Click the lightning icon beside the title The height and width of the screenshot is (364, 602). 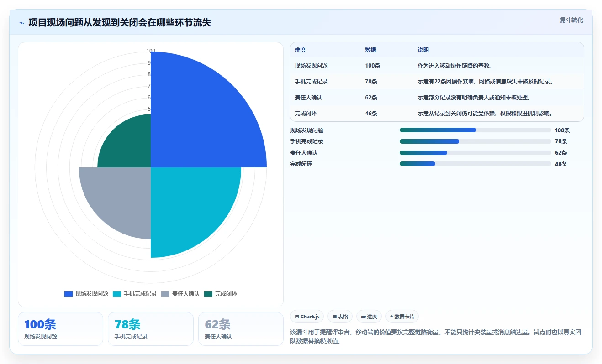(x=21, y=23)
